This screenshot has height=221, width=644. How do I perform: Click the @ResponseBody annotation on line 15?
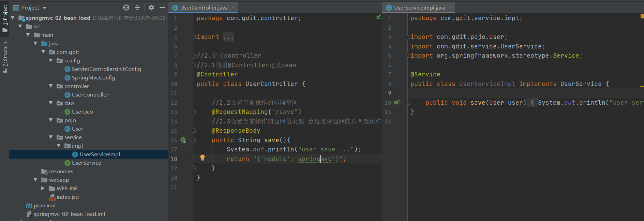236,131
